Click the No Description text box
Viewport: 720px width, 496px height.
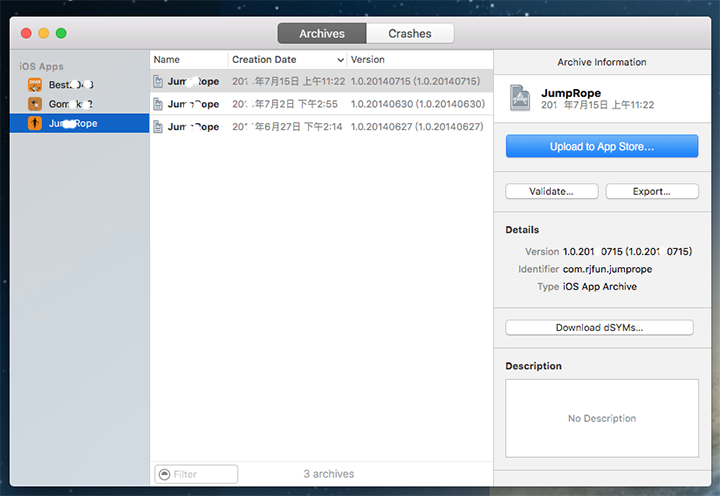pos(602,418)
